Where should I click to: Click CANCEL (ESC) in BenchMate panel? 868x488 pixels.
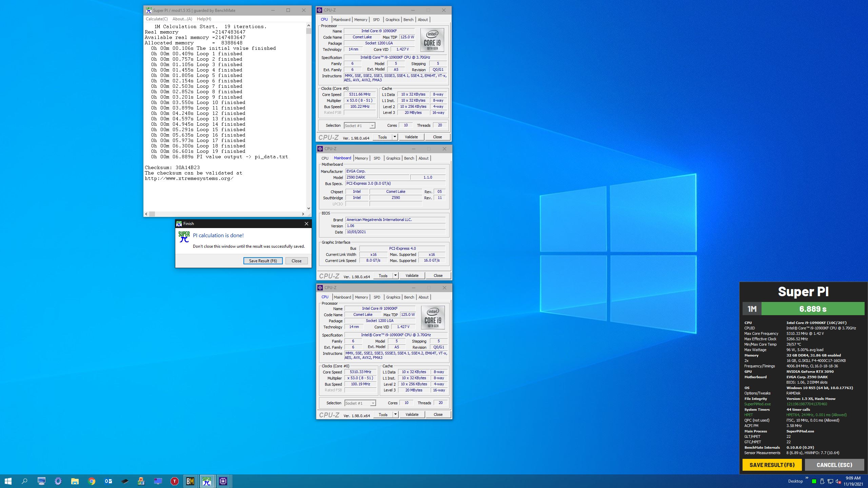tap(834, 465)
